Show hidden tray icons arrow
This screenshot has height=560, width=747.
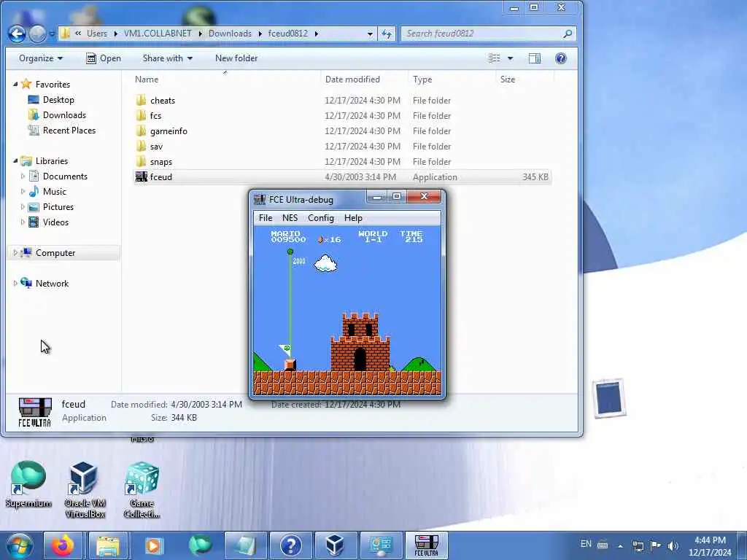[620, 545]
